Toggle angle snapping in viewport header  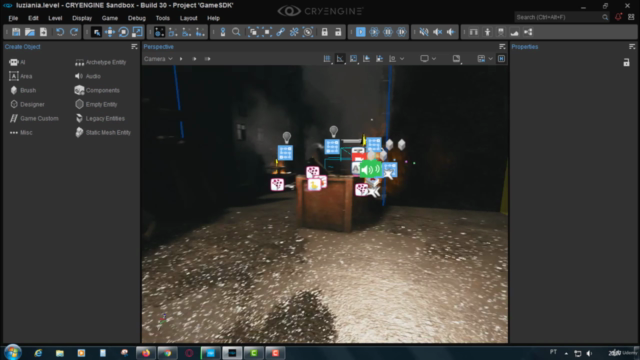coord(340,59)
